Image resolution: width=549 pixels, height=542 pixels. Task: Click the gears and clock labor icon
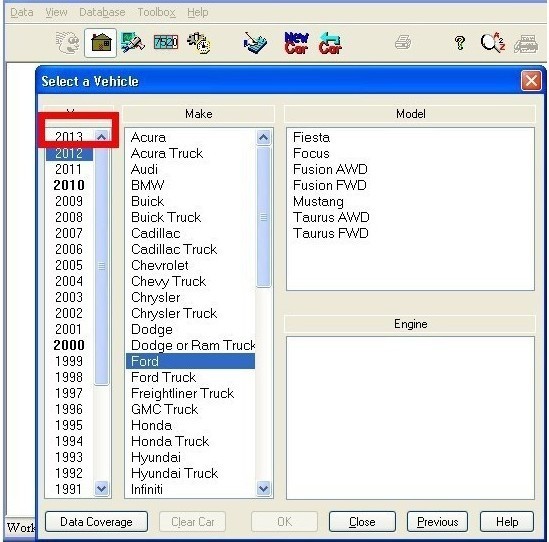[199, 43]
